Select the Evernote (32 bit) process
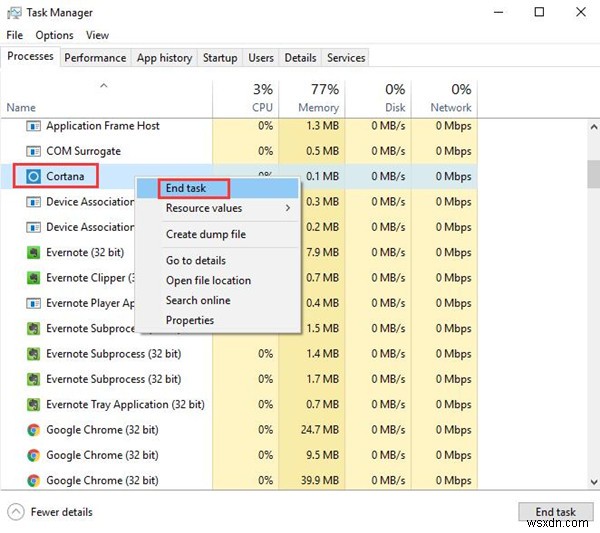This screenshot has width=600, height=533. [x=239, y=253]
